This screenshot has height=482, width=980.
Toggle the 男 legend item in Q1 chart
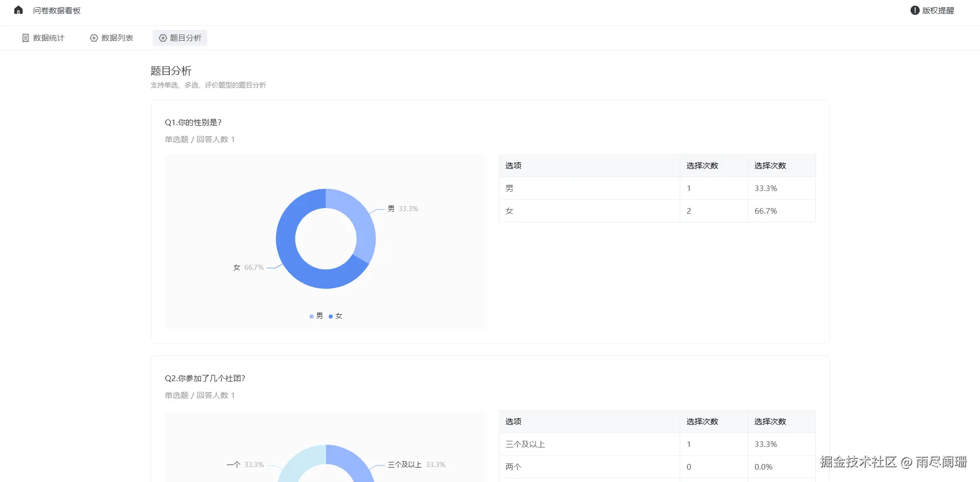click(x=316, y=316)
